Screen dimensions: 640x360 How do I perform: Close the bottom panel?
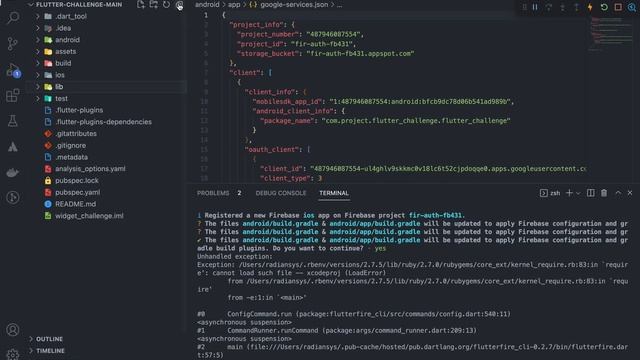pyautogui.click(x=630, y=193)
